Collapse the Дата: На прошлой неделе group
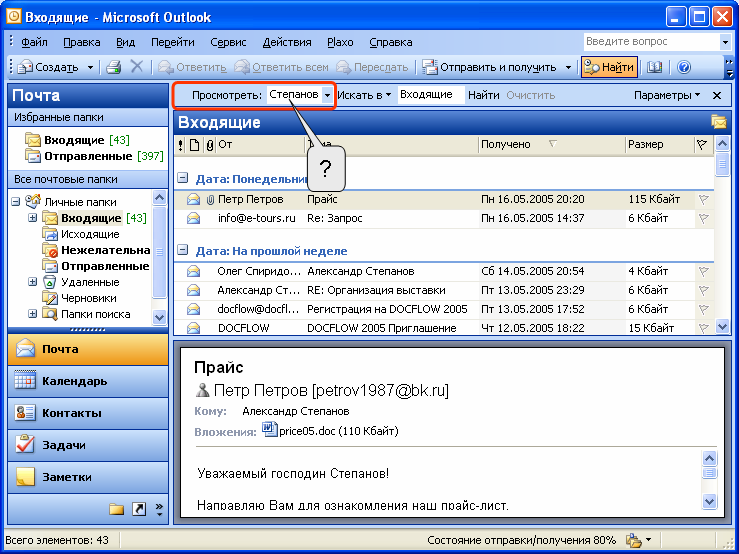 (x=182, y=250)
